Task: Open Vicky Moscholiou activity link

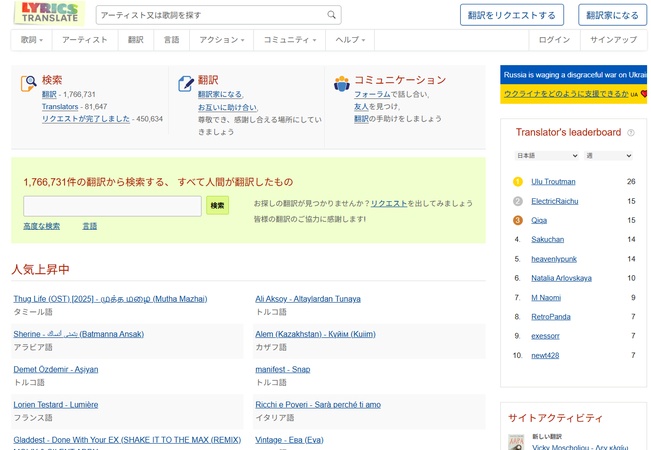Action: point(580,447)
